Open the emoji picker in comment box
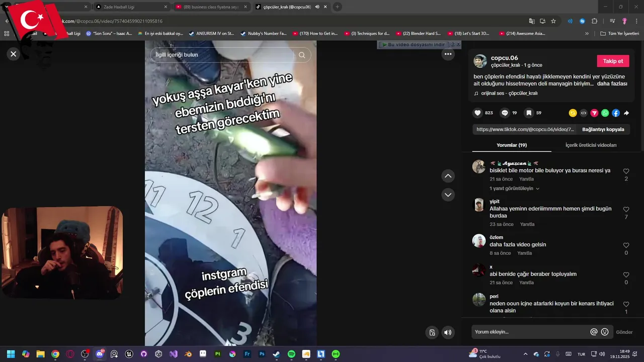The width and height of the screenshot is (644, 362). 605,332
